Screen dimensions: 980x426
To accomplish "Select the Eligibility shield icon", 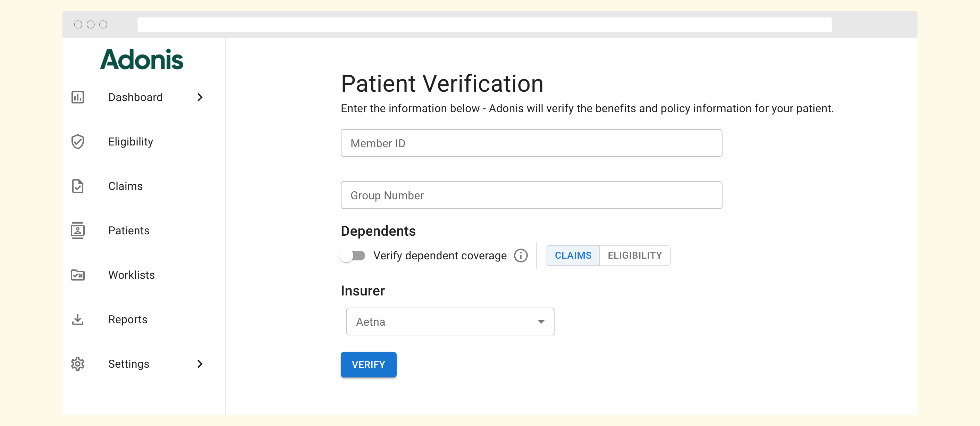I will (78, 142).
